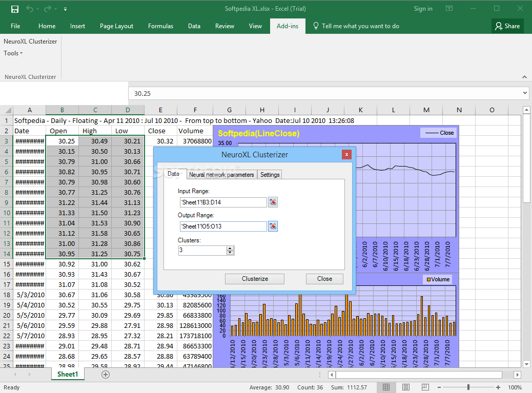Click the Softpedia(LineClose) chart title
Image resolution: width=532 pixels, height=393 pixels.
(x=258, y=134)
